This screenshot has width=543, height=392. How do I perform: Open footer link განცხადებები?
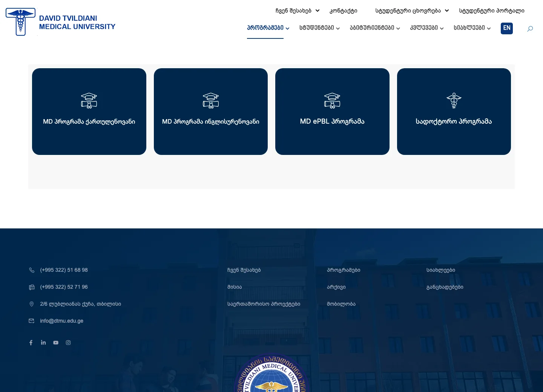[445, 287]
